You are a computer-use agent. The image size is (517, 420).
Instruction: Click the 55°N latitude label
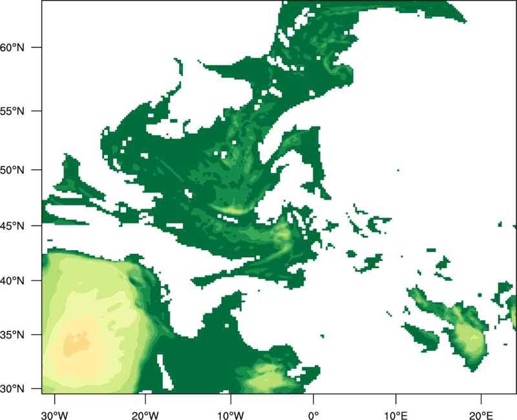(x=12, y=111)
